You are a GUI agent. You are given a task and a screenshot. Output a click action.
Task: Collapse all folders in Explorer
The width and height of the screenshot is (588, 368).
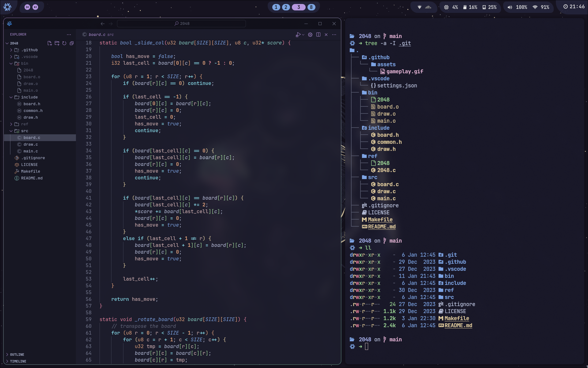72,43
